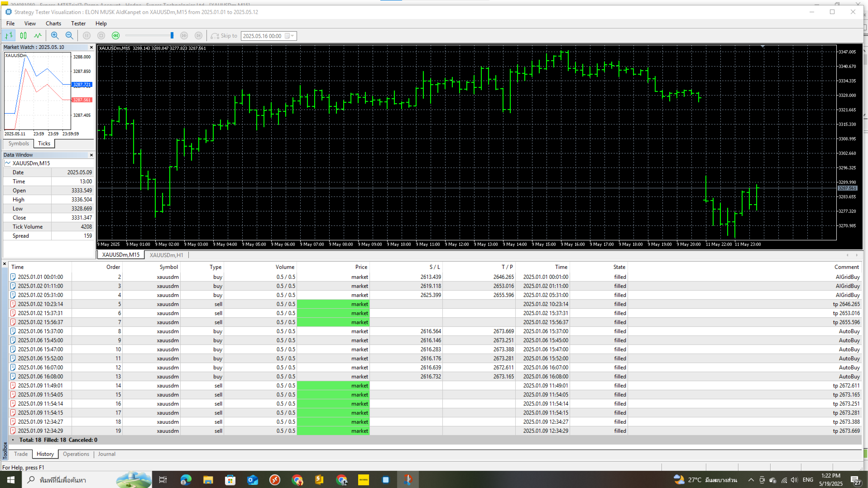Open the Charts menu
The width and height of the screenshot is (868, 488).
53,24
